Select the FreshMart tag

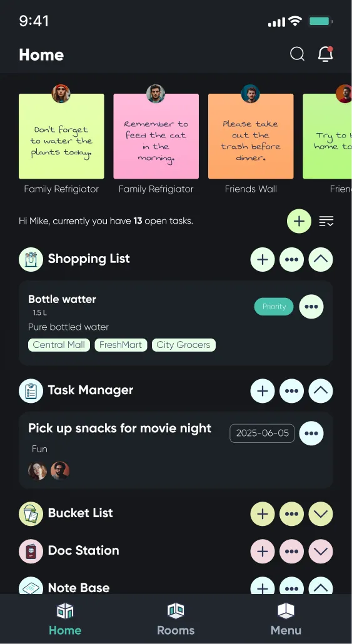pyautogui.click(x=121, y=345)
